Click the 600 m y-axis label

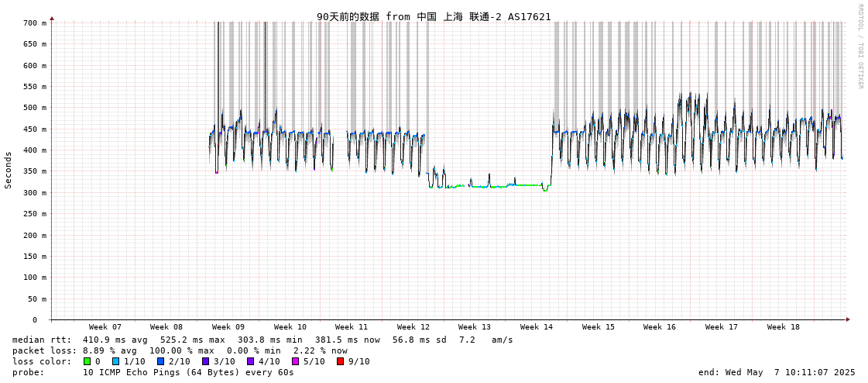(35, 65)
